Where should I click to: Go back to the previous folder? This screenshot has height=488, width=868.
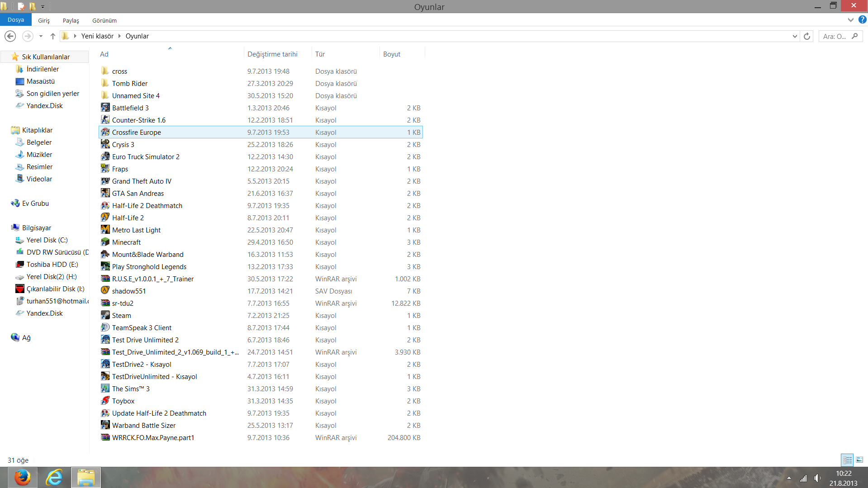pos(10,36)
